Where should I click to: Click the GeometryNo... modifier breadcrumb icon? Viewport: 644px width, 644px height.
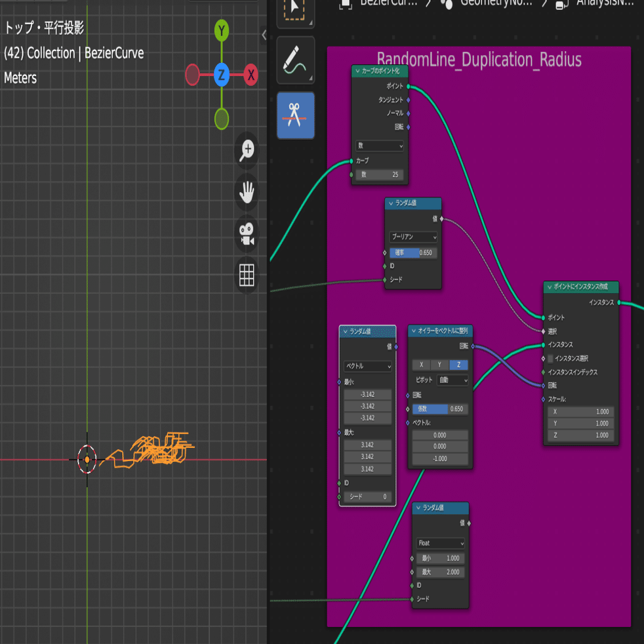(447, 4)
